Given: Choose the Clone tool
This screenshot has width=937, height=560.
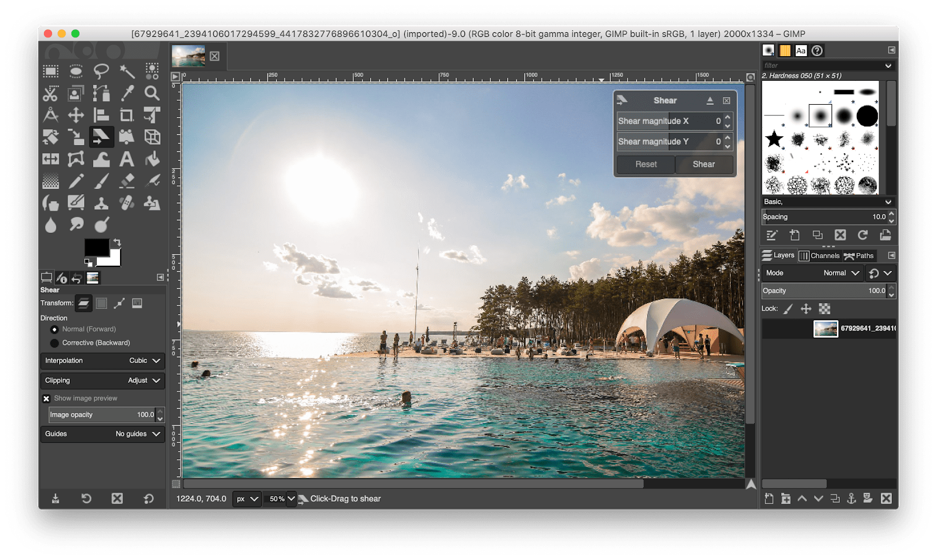Looking at the screenshot, I should [101, 202].
